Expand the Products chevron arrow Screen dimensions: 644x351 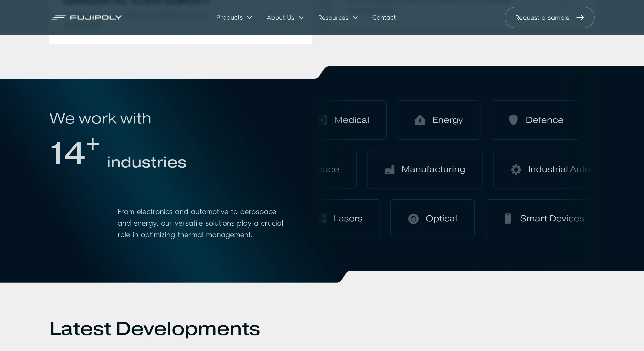tap(250, 17)
